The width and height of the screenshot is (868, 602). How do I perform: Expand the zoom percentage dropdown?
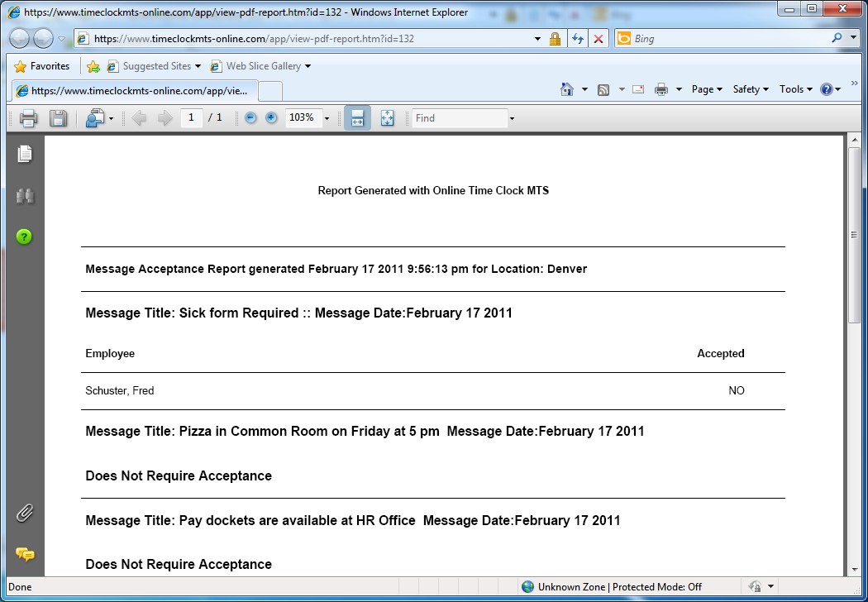[327, 118]
